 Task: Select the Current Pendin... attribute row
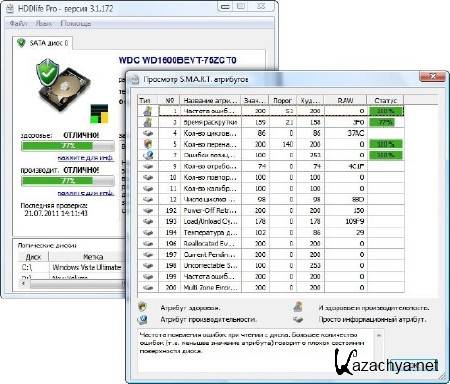point(271,254)
